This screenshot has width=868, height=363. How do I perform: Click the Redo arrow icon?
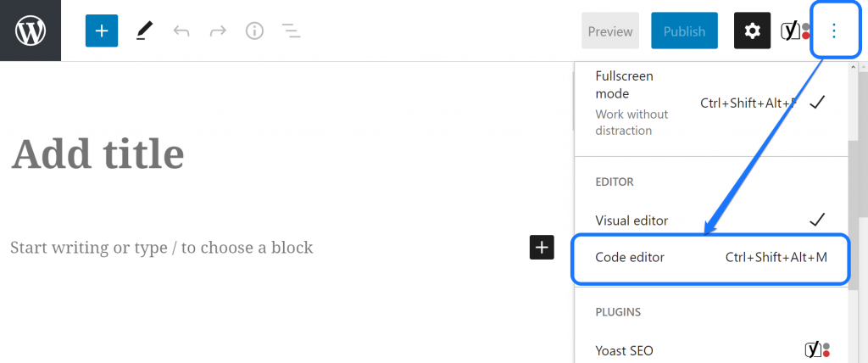(x=218, y=31)
